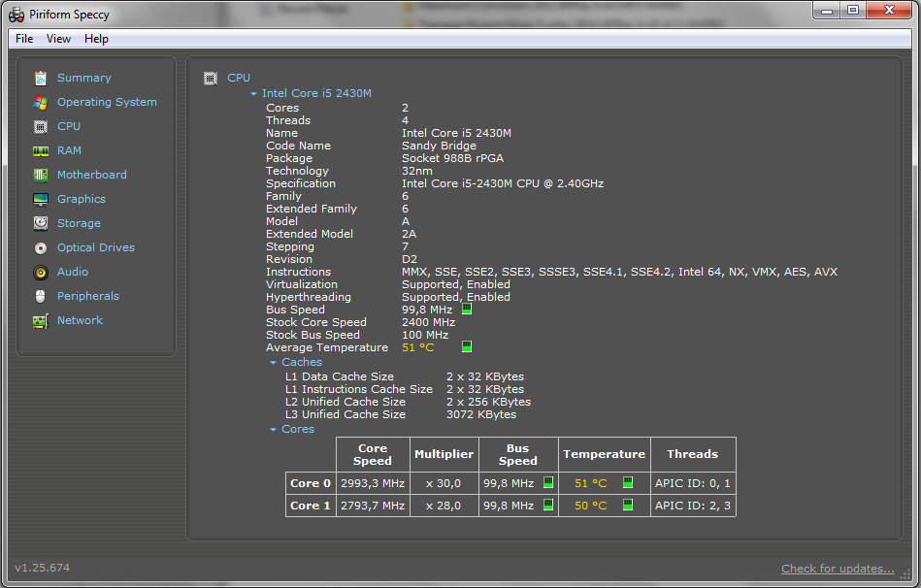Click the version number v1.25.674
This screenshot has height=588, width=921.
click(x=43, y=568)
